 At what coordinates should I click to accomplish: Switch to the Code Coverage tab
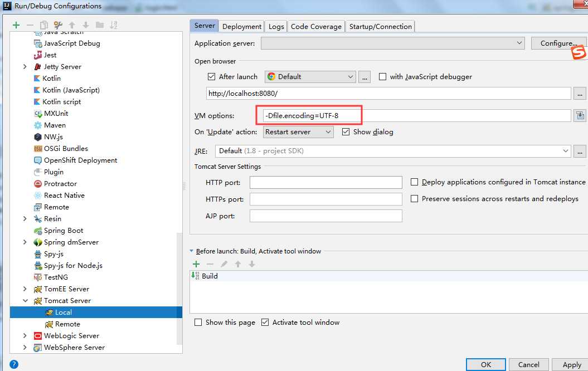point(316,27)
